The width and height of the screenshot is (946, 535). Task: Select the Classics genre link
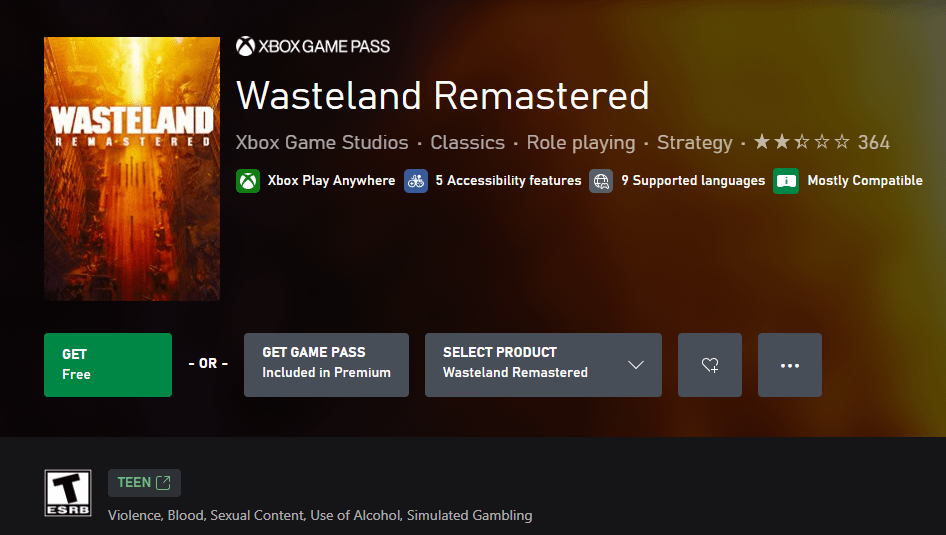click(x=467, y=143)
